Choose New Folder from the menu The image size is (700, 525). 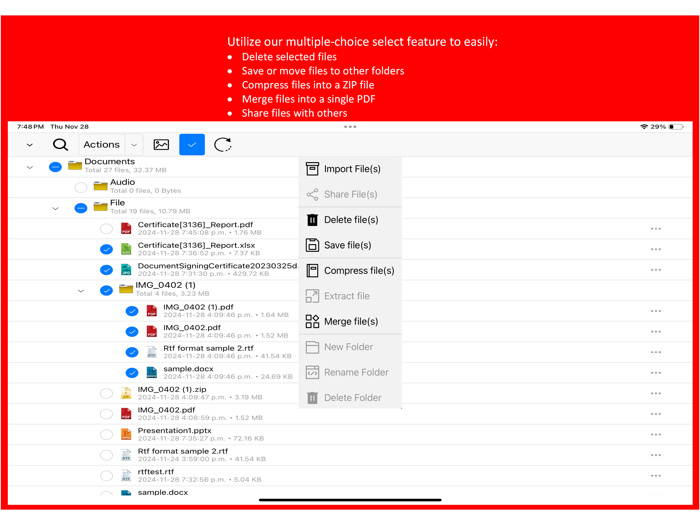tap(350, 347)
